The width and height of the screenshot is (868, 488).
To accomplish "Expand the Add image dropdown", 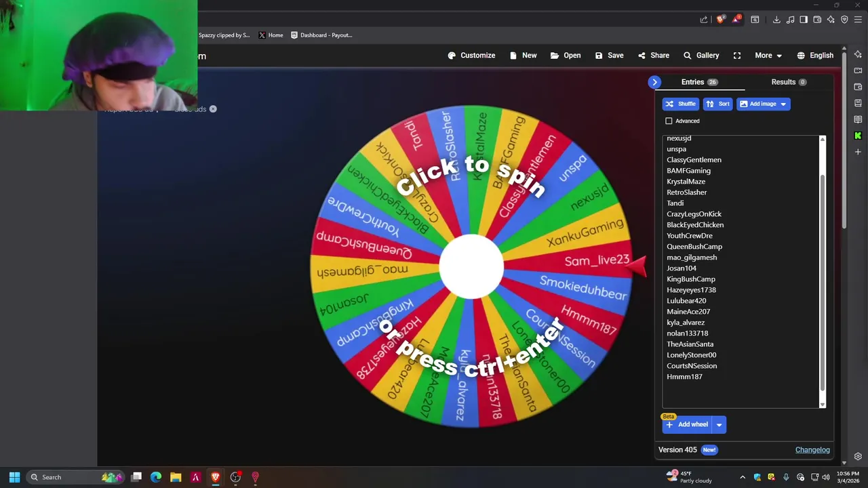I will click(783, 104).
